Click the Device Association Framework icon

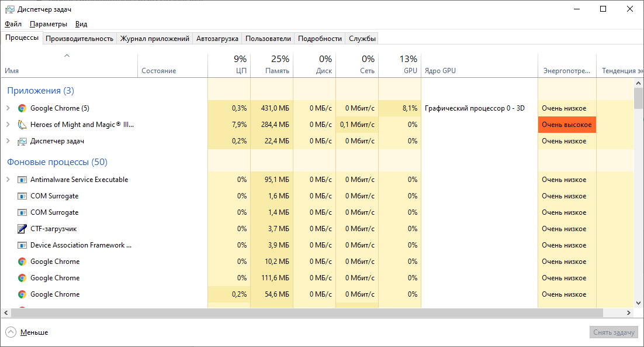coord(22,245)
